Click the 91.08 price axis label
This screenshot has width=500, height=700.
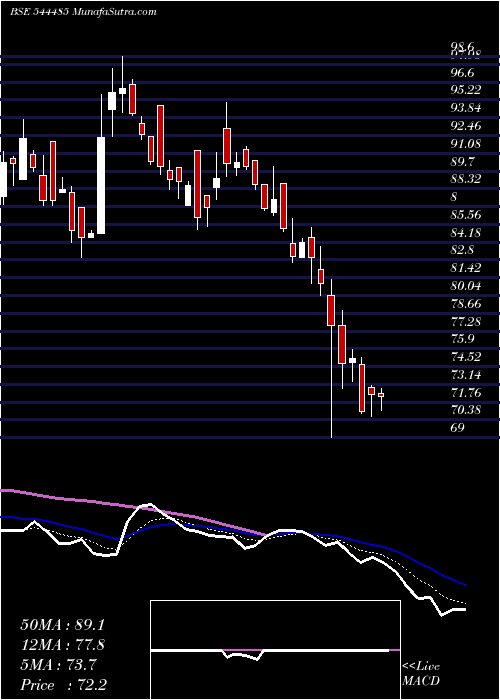click(466, 144)
